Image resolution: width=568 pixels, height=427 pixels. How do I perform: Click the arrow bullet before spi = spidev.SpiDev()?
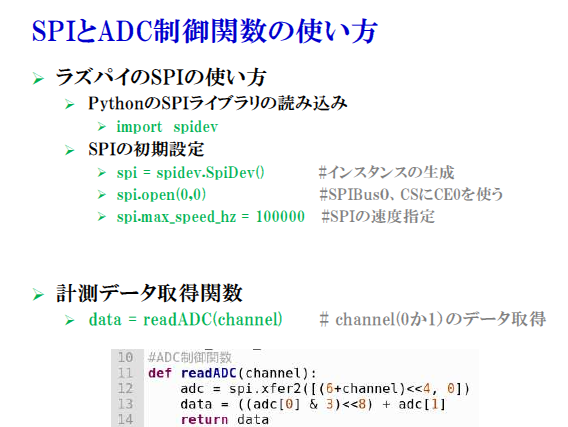tap(102, 173)
